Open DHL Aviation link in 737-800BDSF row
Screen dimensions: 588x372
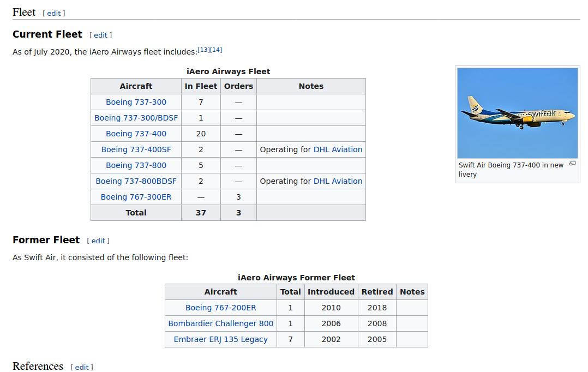(x=338, y=181)
